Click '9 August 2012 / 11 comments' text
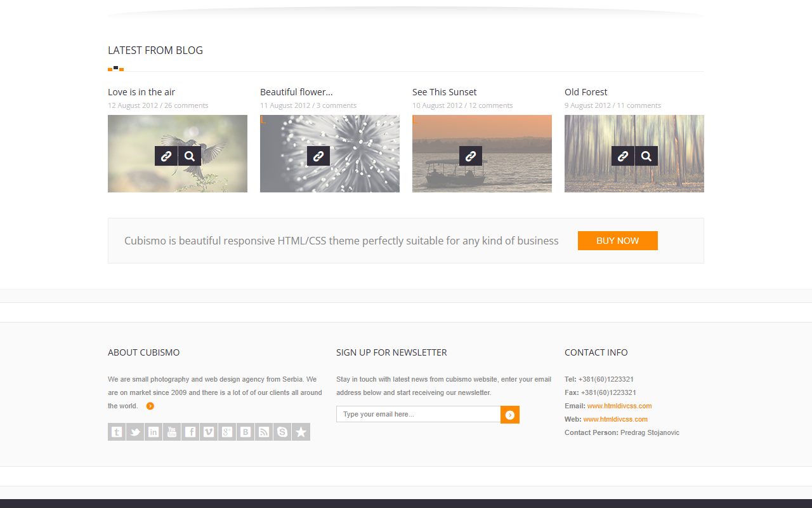Screen dimensions: 812x508 pyautogui.click(x=613, y=105)
